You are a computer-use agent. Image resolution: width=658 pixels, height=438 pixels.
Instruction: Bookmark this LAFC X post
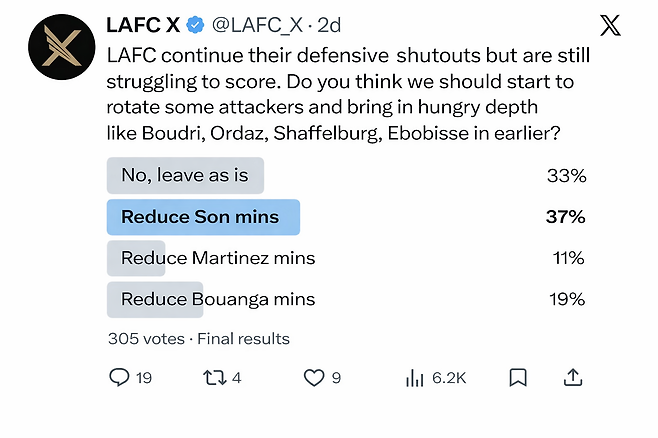click(518, 378)
